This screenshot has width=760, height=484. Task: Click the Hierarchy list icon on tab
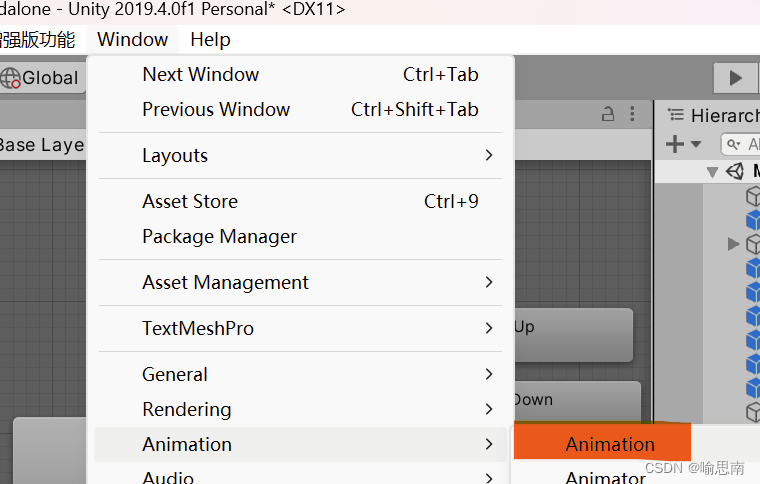pos(676,115)
